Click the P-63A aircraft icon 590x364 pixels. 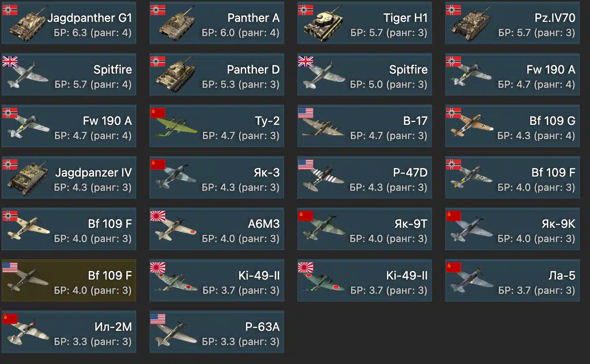(x=177, y=334)
